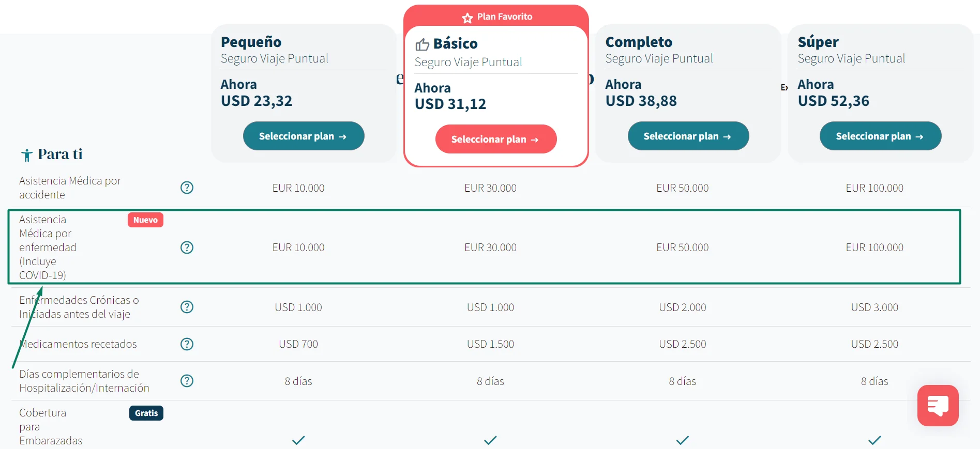This screenshot has width=980, height=449.
Task: Open the red chat support widget
Action: pos(938,406)
